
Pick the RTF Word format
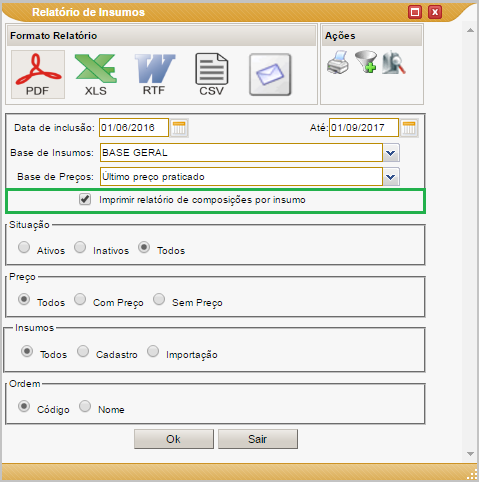(154, 75)
